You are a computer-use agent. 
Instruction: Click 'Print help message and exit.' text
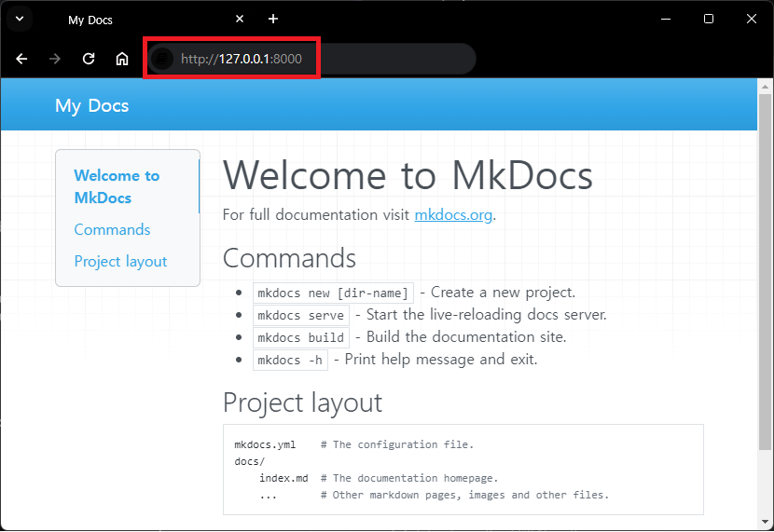441,360
